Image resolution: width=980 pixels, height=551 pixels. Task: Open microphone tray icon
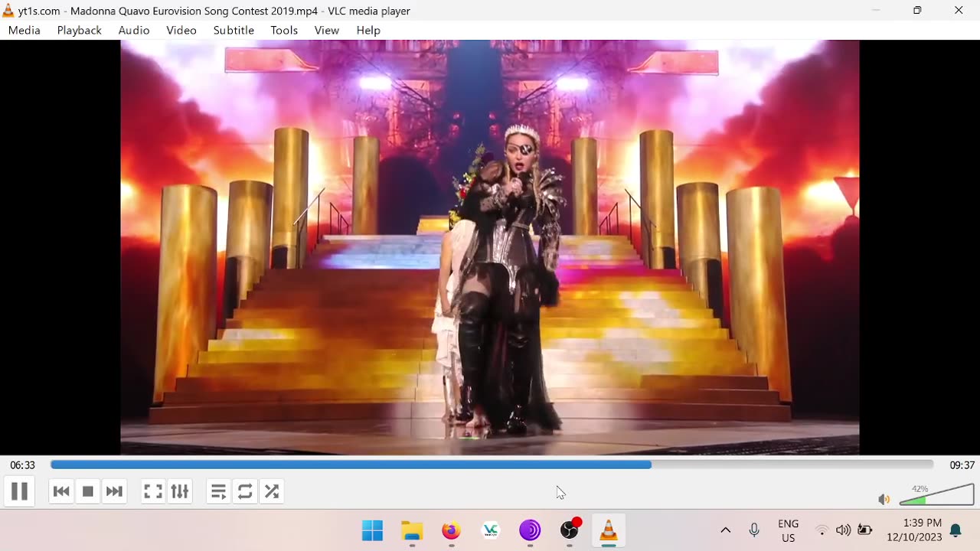pos(754,530)
